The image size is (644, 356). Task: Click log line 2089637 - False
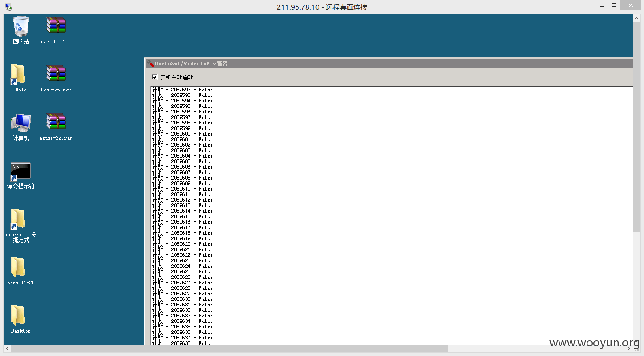[182, 338]
